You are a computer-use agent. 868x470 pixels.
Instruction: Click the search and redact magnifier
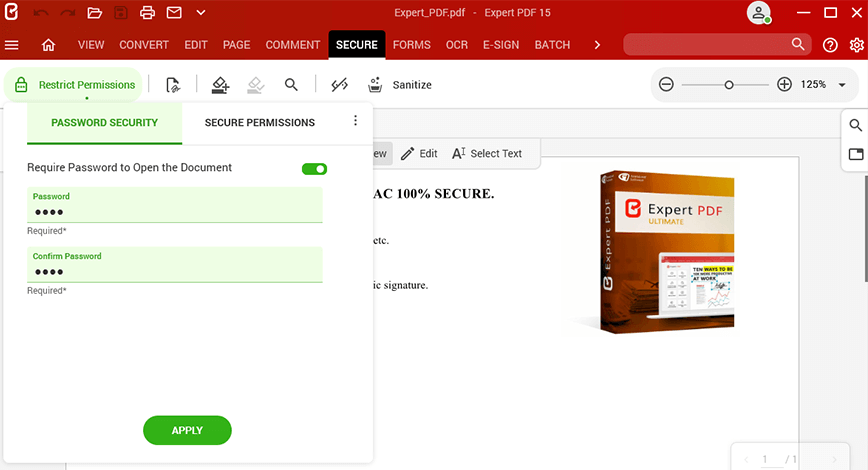click(x=291, y=85)
